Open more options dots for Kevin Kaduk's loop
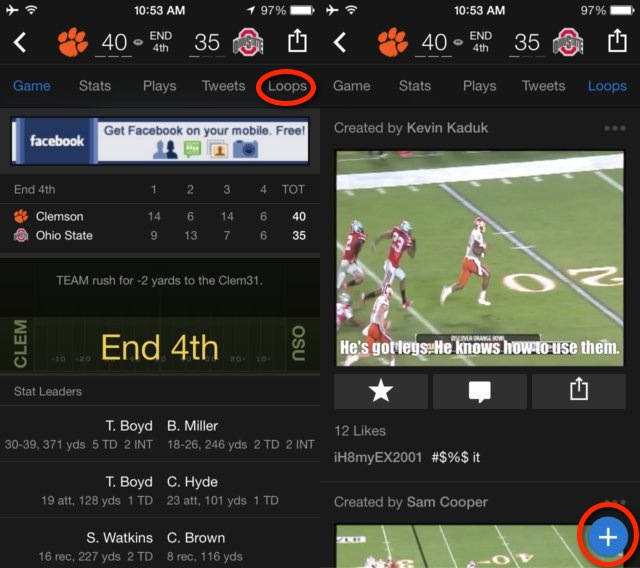This screenshot has height=568, width=640. coord(615,128)
